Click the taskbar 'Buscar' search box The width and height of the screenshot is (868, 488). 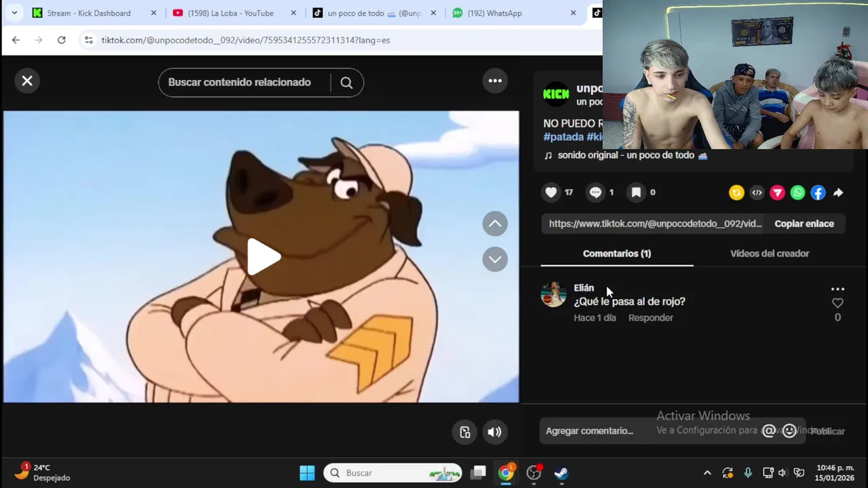[393, 472]
